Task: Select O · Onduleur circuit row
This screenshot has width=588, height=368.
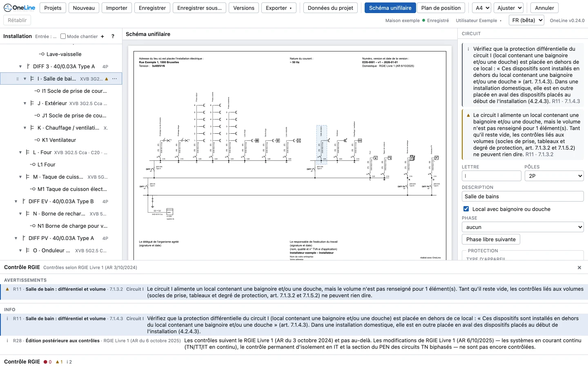Action: click(x=61, y=251)
